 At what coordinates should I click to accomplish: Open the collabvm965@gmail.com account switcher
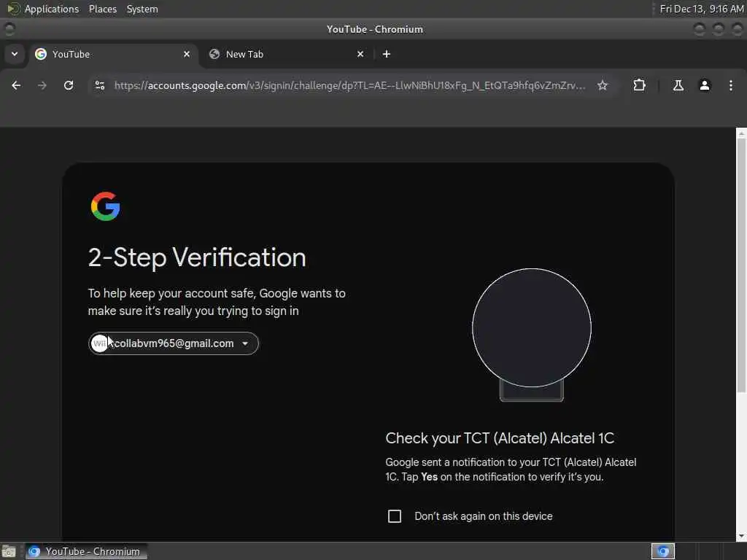point(174,343)
